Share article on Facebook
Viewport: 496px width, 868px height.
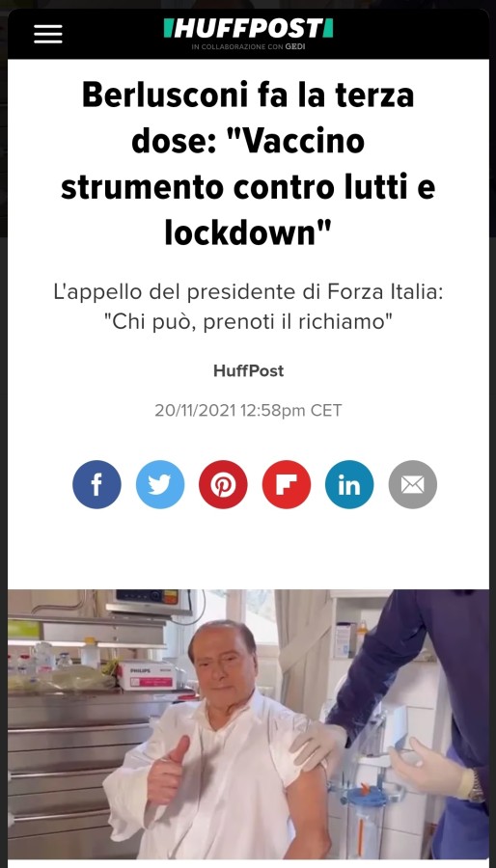tap(96, 484)
